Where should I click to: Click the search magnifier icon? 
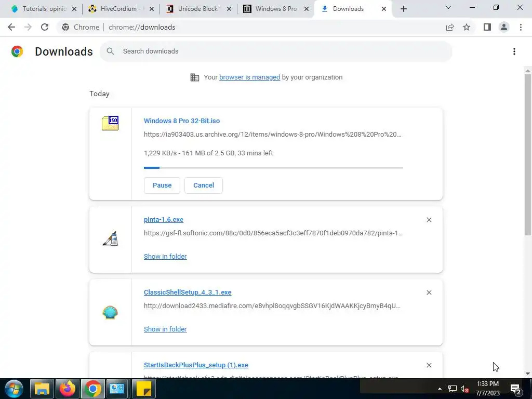110,51
